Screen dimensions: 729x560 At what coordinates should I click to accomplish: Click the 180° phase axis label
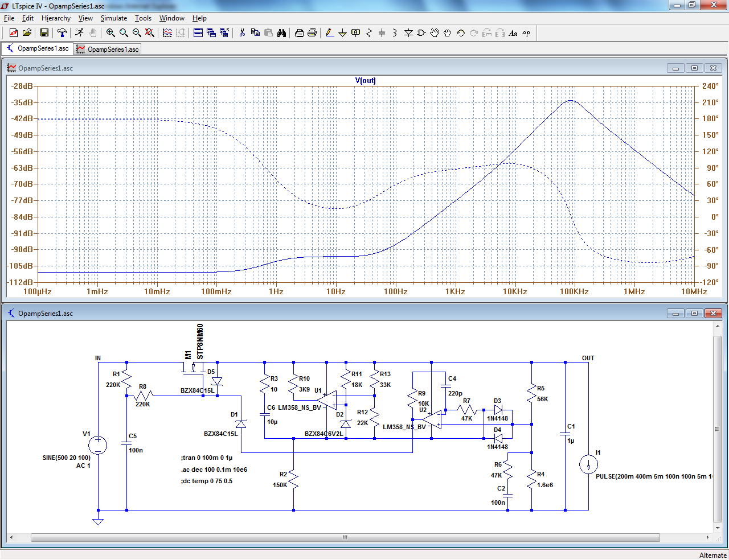click(710, 118)
